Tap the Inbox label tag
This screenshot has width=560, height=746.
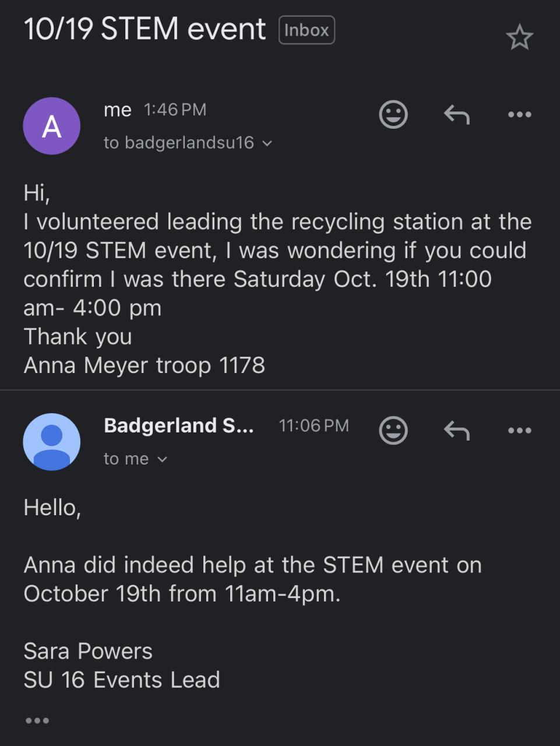click(x=307, y=30)
